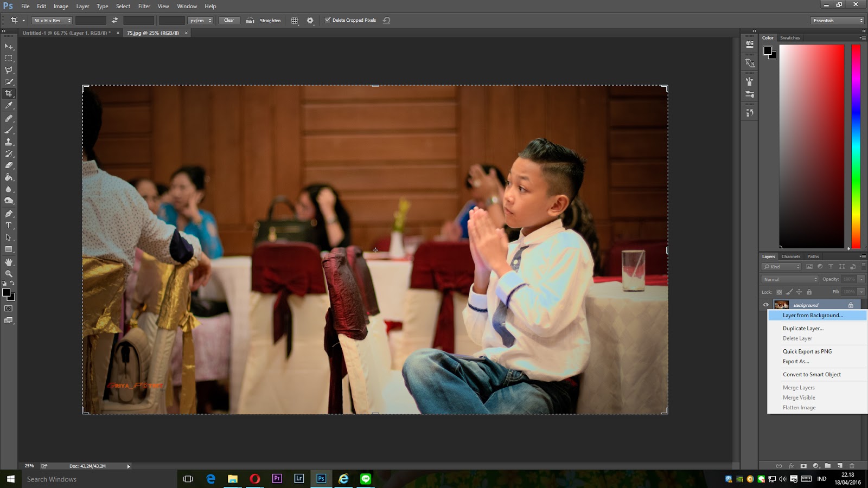Swap width and height crop values

[x=114, y=21]
